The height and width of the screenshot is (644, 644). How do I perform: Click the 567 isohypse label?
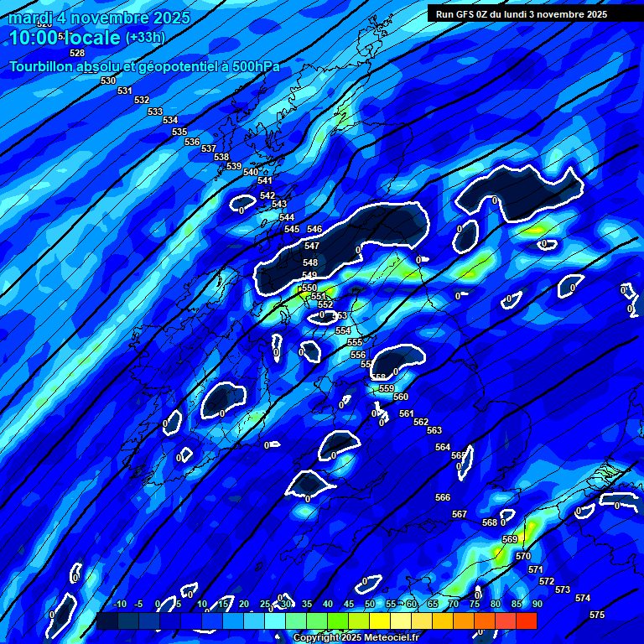click(x=460, y=514)
